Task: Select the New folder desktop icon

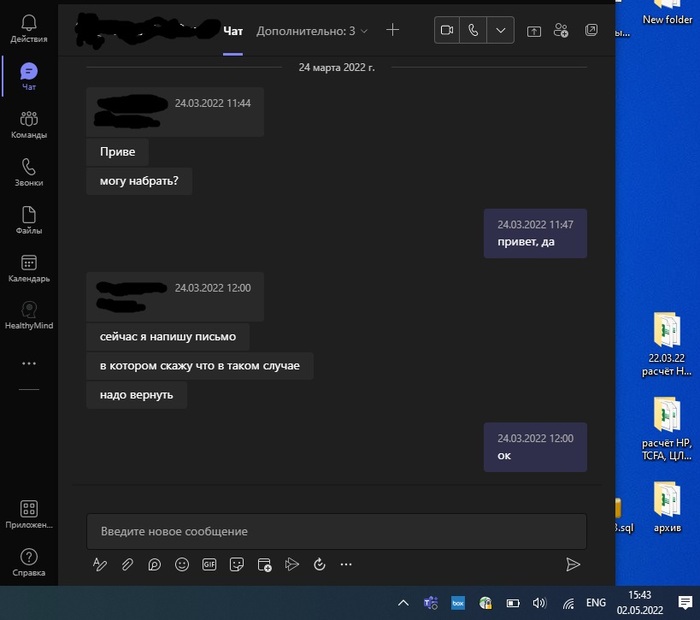Action: pos(667,12)
